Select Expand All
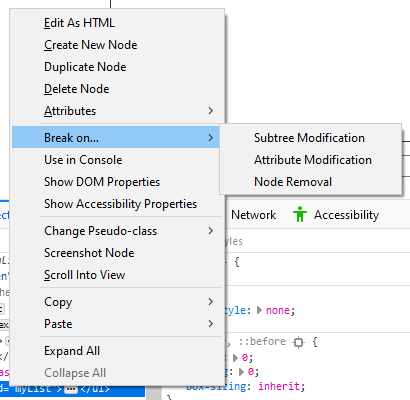Screen dimensions: 410x400 pos(72,351)
